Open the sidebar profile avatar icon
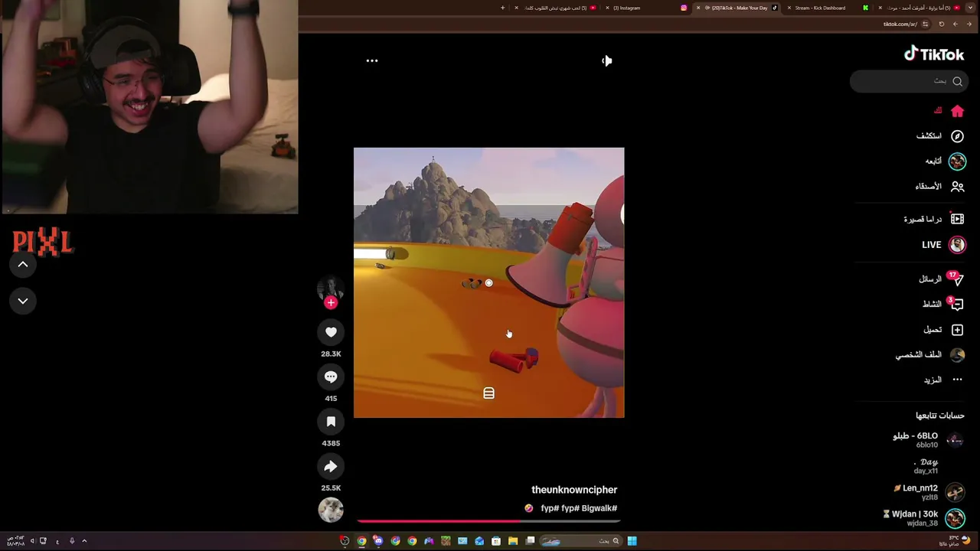980x551 pixels. click(x=957, y=355)
